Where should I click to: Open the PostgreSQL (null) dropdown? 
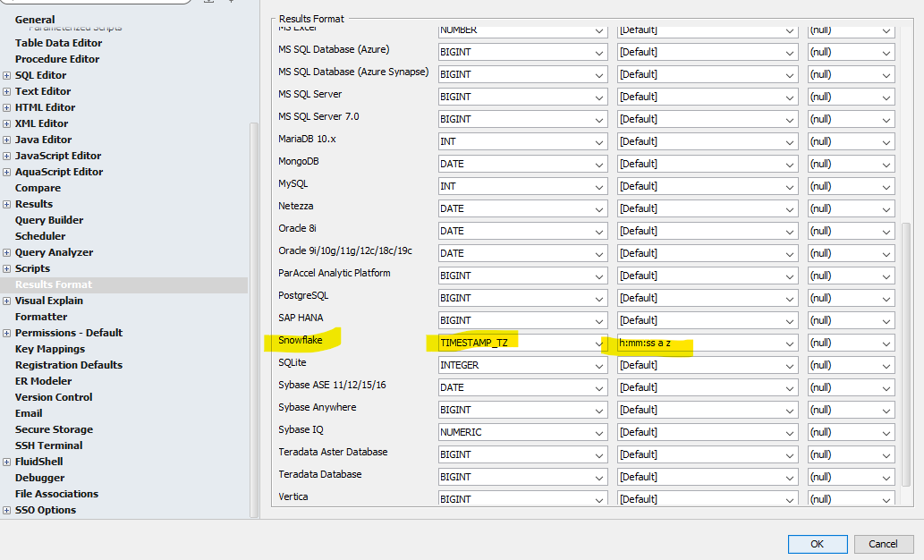click(x=885, y=298)
